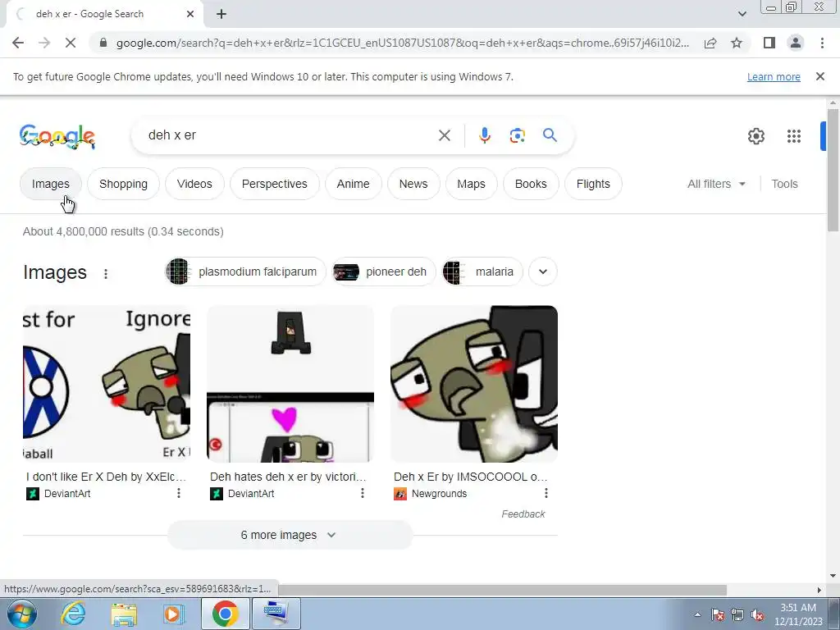Click the forward navigation arrow
The width and height of the screenshot is (840, 630).
pyautogui.click(x=44, y=43)
